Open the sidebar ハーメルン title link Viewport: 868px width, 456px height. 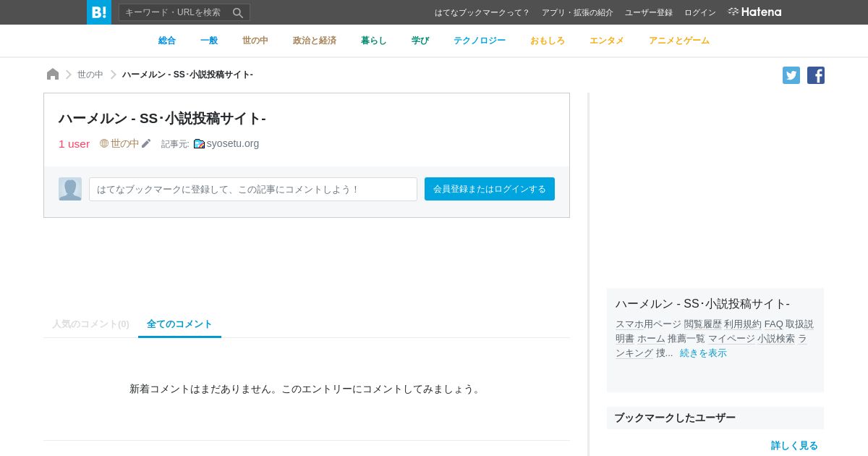pos(702,304)
